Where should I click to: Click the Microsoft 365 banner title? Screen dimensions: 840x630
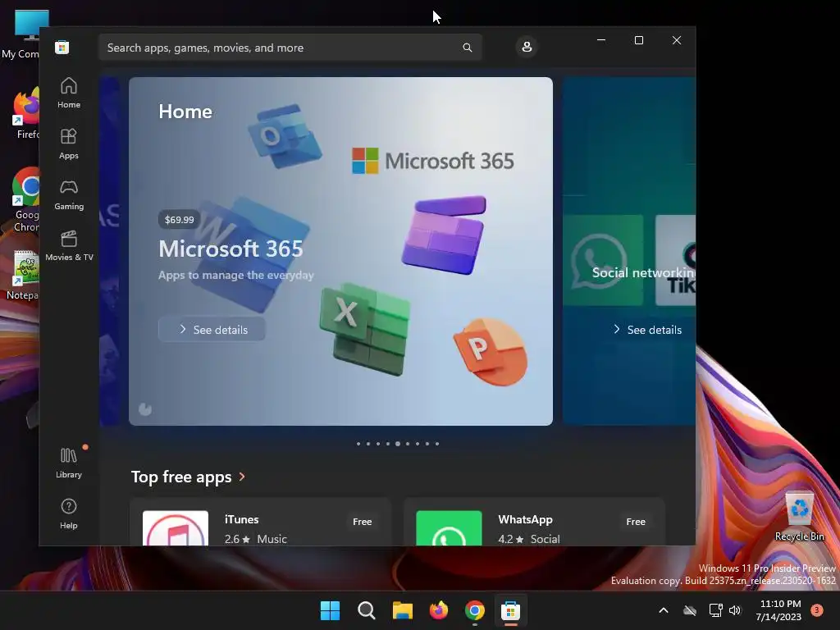[x=231, y=249]
